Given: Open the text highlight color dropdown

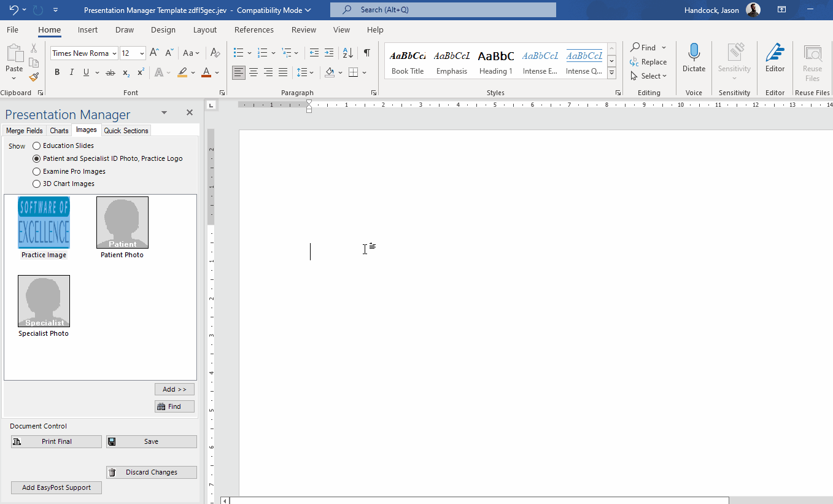Looking at the screenshot, I should 192,72.
